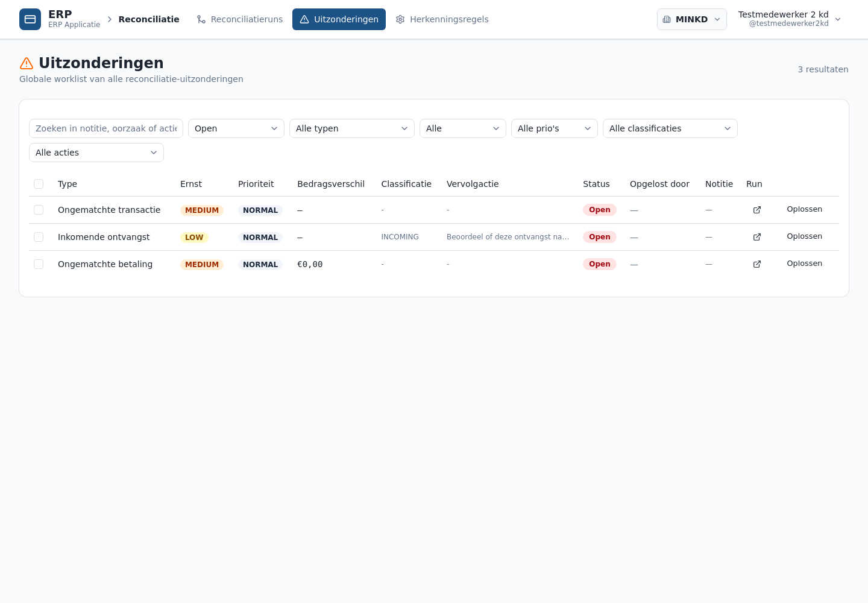
Task: Expand the Open status filter dropdown
Action: coord(236,128)
